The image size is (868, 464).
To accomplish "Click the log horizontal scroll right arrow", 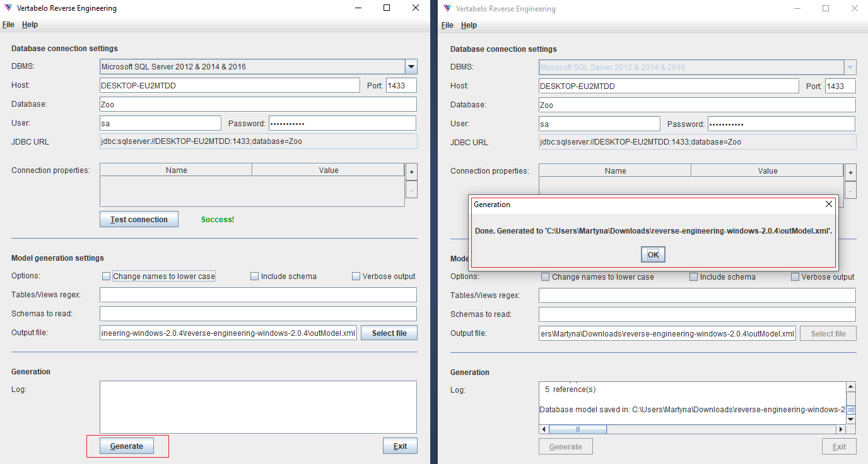I will 840,429.
